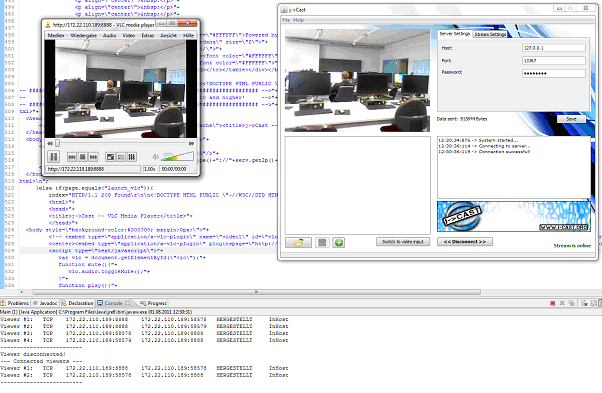Click 'Data sent' bytes label
Viewport: 602px width, 393px height.
(x=462, y=119)
